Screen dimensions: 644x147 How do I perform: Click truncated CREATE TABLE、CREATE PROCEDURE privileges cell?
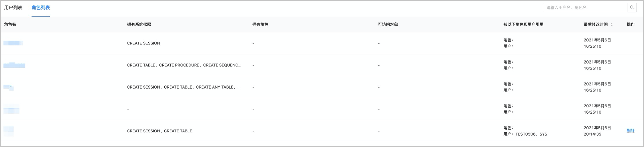184,65
